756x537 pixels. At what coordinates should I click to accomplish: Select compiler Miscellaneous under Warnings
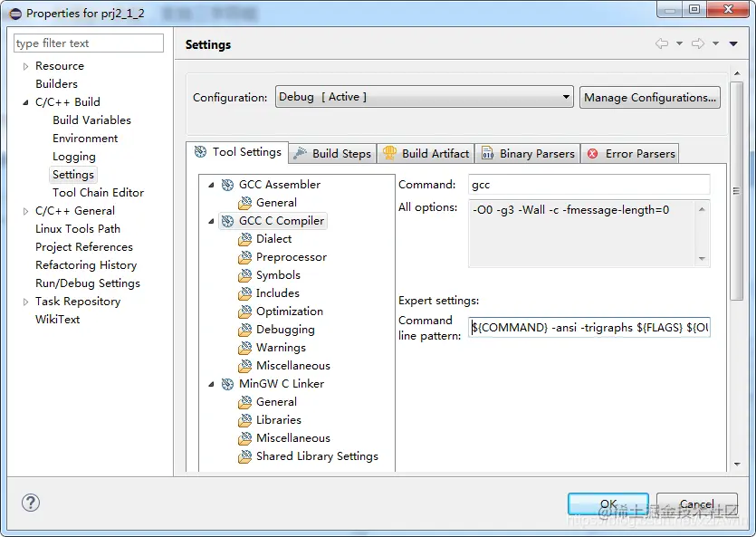(x=293, y=366)
